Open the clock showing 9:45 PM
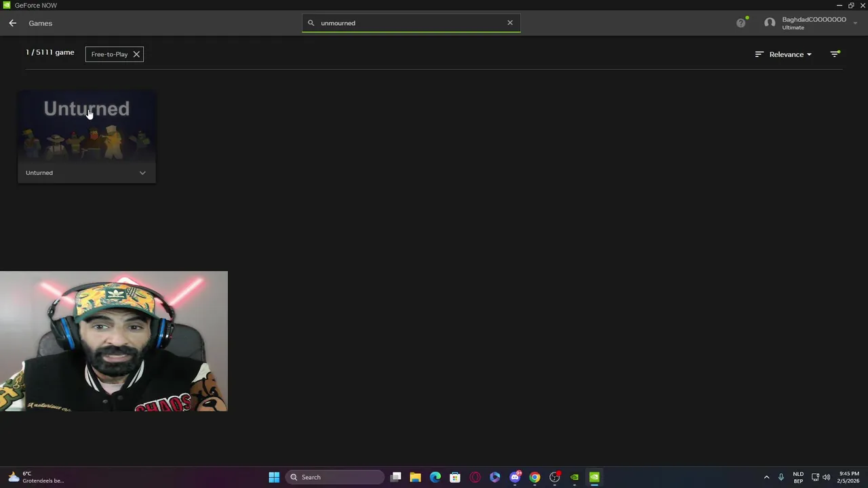The width and height of the screenshot is (868, 488). (848, 477)
